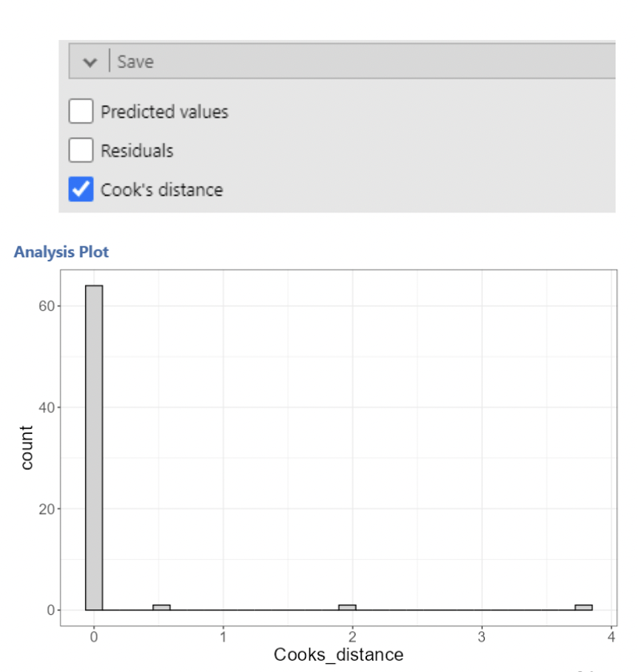The width and height of the screenshot is (638, 672).
Task: Click the 60 tick label on y-axis
Action: [42, 306]
